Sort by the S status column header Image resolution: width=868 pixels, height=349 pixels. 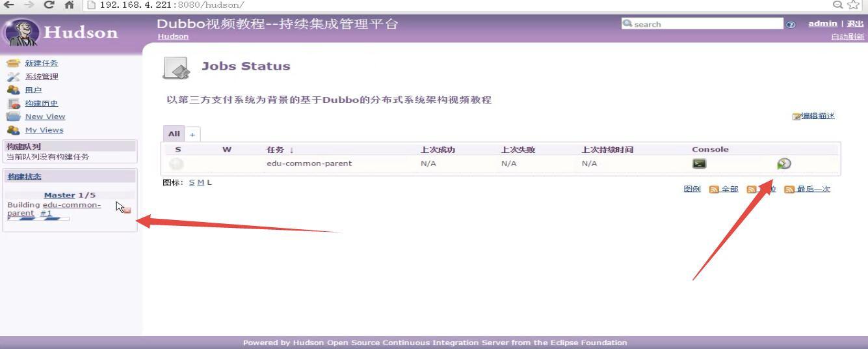(x=178, y=150)
